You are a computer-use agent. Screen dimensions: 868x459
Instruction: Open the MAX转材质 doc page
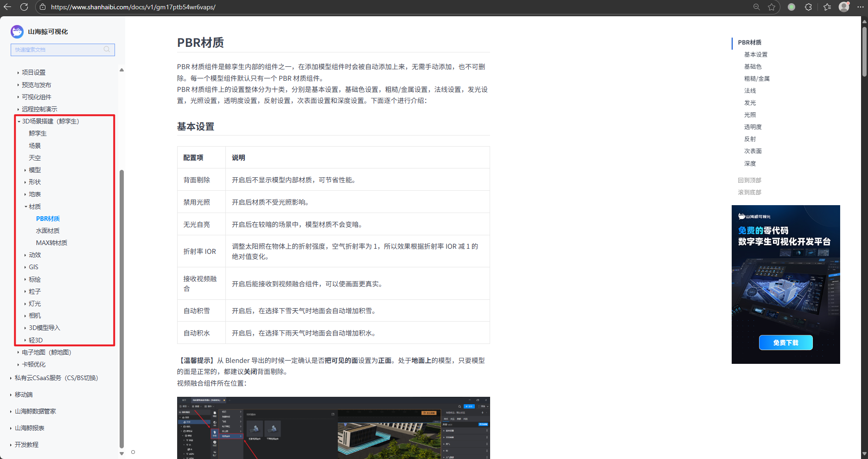pos(51,243)
